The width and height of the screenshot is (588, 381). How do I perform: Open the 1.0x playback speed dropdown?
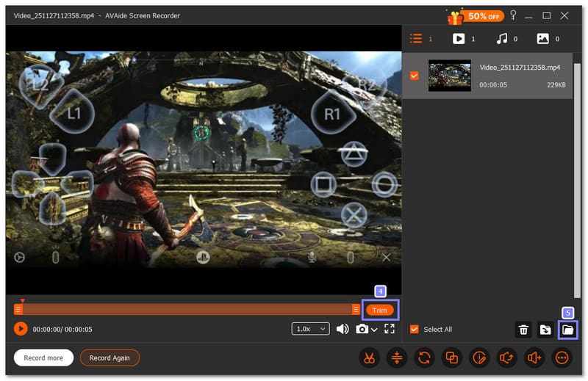pyautogui.click(x=311, y=329)
